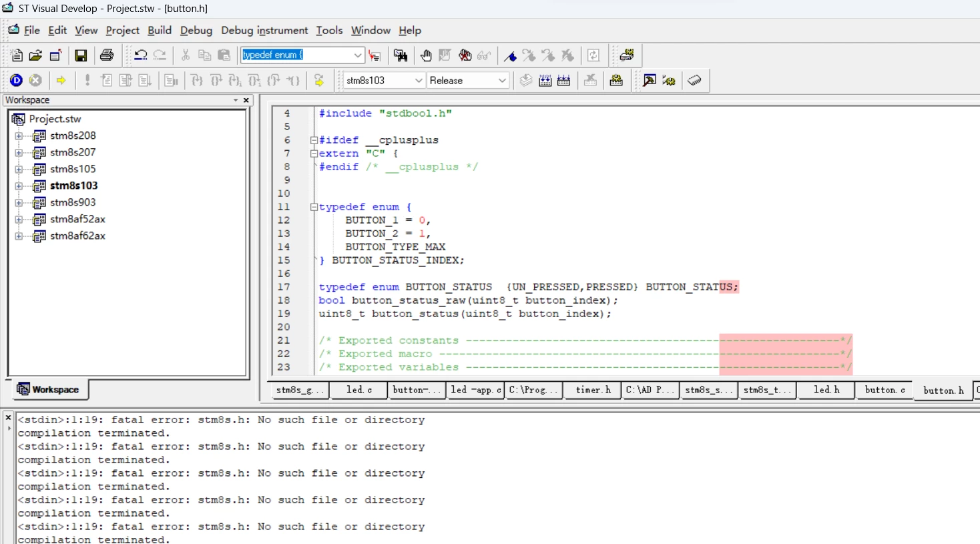
Task: Undo the last edit
Action: coord(140,55)
